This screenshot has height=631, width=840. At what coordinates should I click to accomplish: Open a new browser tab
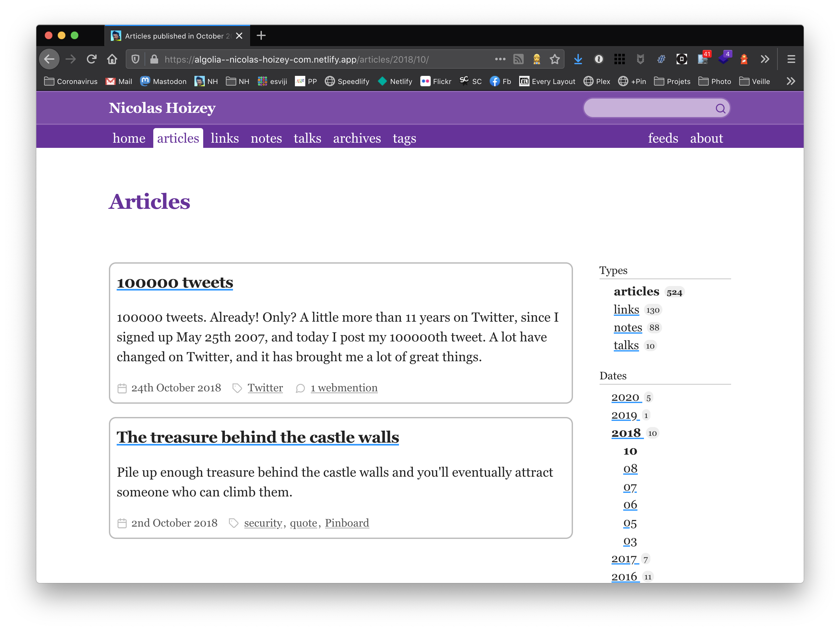(261, 36)
